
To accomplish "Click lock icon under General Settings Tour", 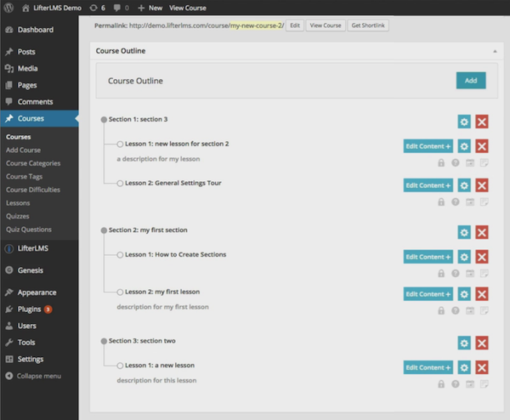I will 441,202.
